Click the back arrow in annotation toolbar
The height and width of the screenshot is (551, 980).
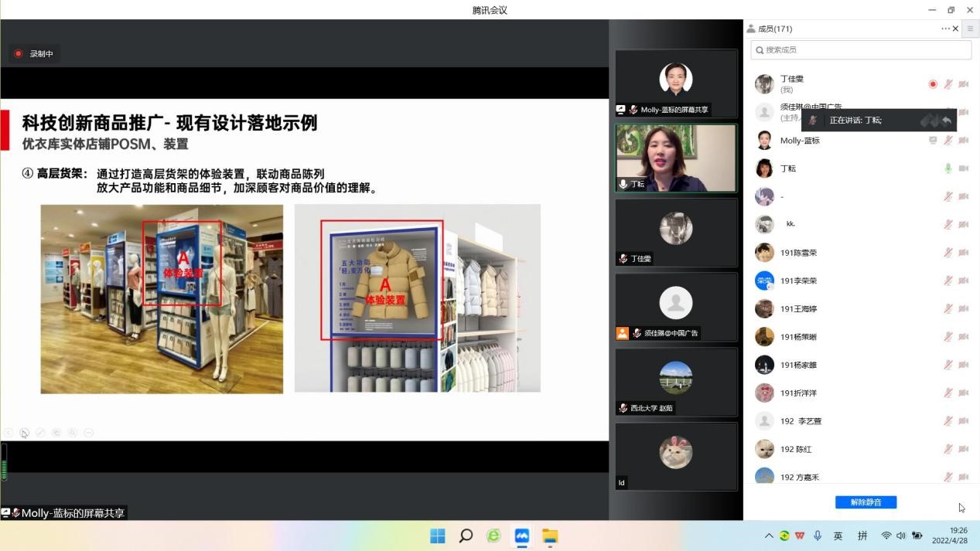point(9,433)
